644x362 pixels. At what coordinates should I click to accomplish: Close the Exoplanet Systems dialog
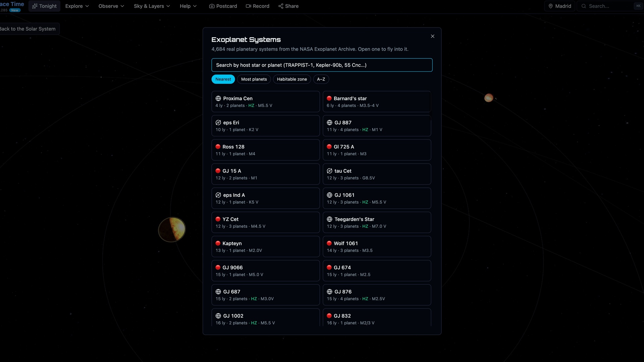pos(433,36)
